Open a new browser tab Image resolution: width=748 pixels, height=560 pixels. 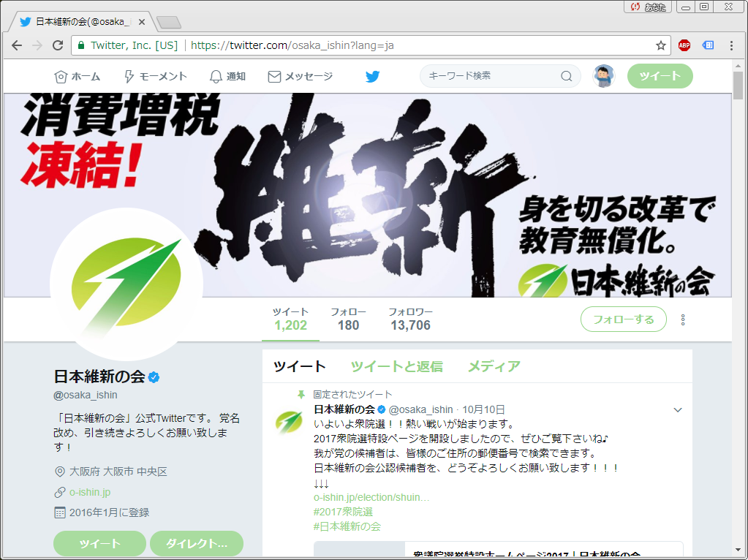coord(168,22)
